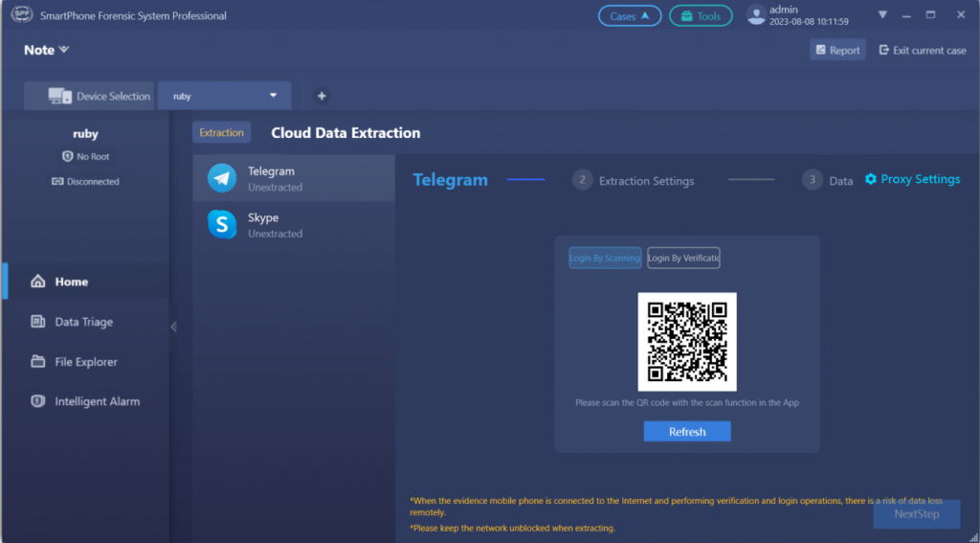Click the Skype app icon in list
This screenshot has width=980, height=543.
(222, 224)
